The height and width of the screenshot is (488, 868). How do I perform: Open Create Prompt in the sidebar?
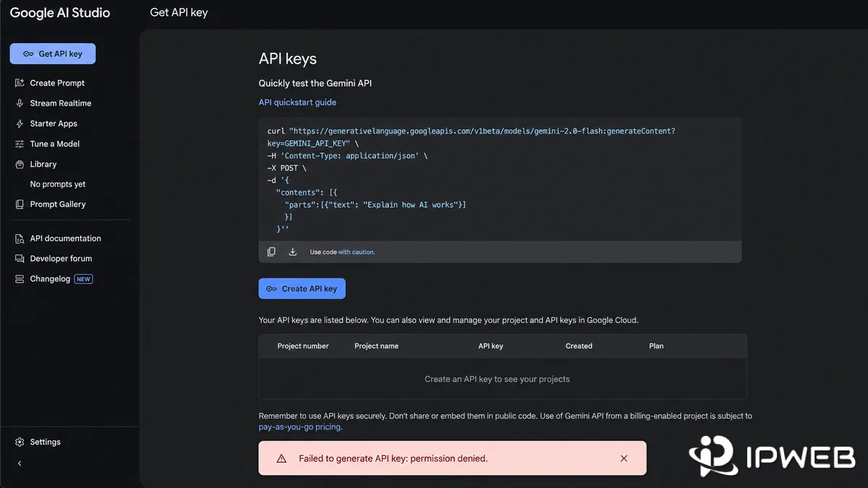(57, 83)
